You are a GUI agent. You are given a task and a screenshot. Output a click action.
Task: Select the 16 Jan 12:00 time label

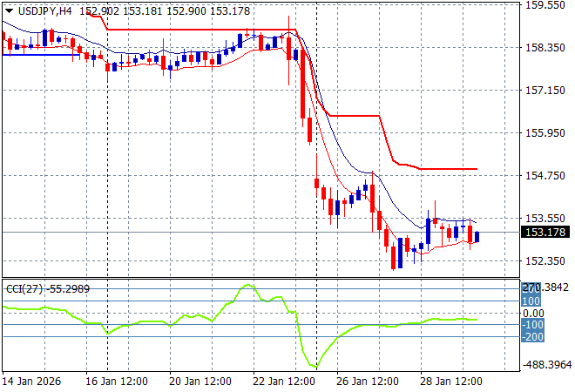click(x=117, y=382)
